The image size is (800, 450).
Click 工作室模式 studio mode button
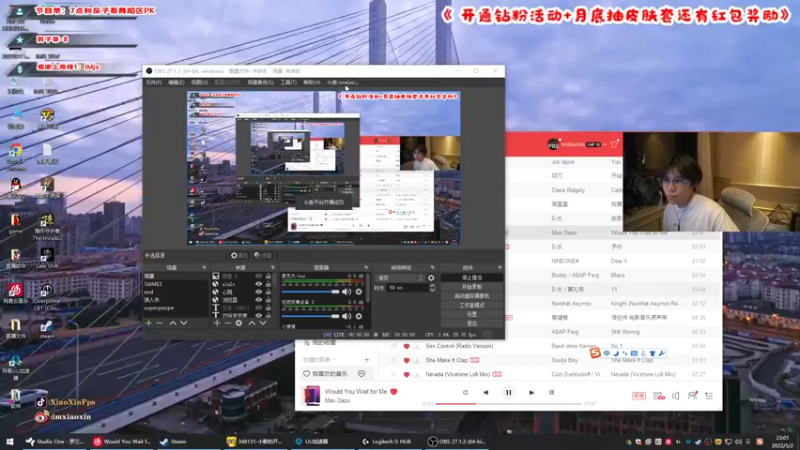click(471, 305)
